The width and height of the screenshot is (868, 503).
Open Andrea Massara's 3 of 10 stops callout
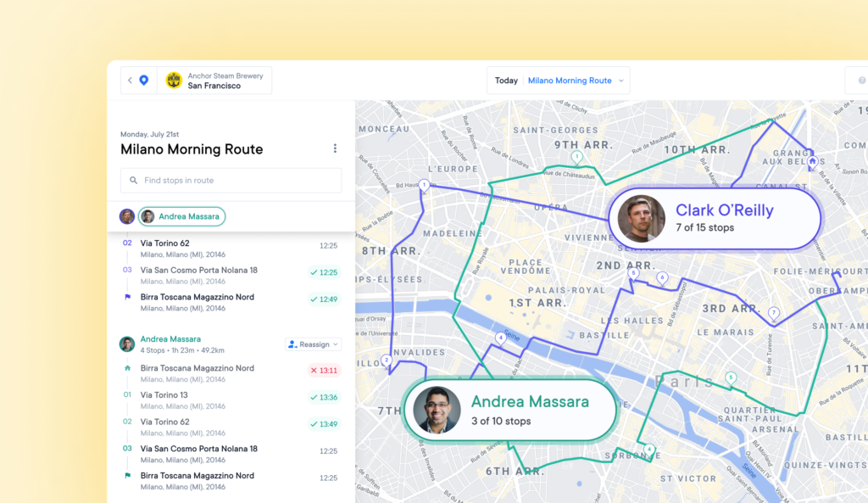(x=509, y=410)
